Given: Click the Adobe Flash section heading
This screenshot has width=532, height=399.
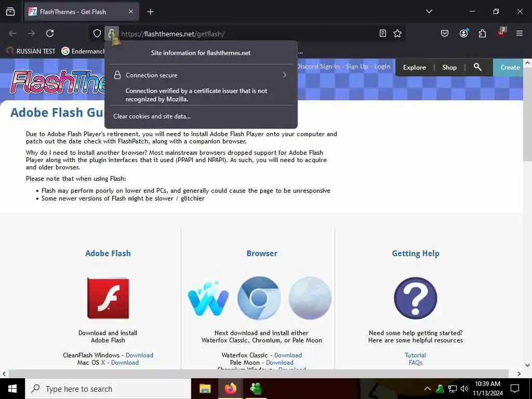Looking at the screenshot, I should click(x=108, y=253).
